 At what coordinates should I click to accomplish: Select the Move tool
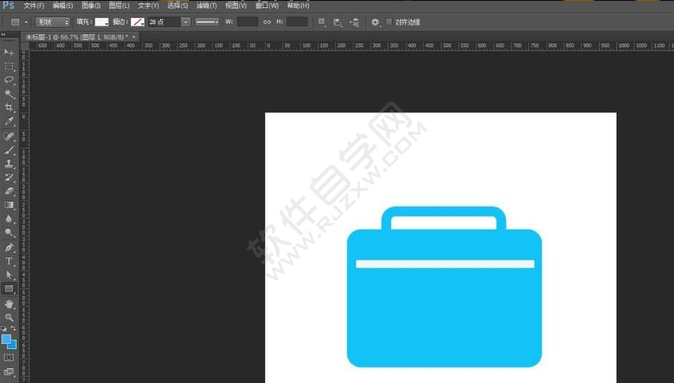(x=9, y=52)
